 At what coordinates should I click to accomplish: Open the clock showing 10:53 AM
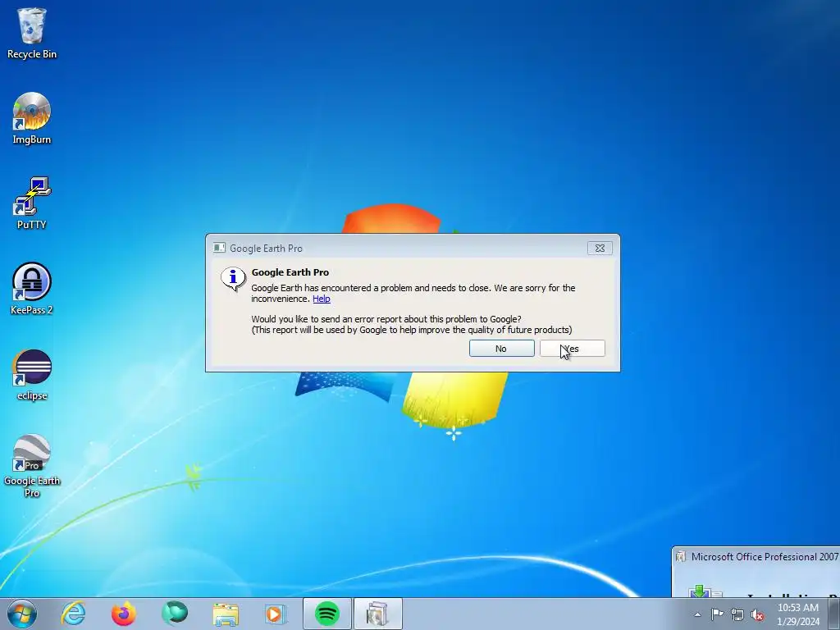(x=797, y=614)
